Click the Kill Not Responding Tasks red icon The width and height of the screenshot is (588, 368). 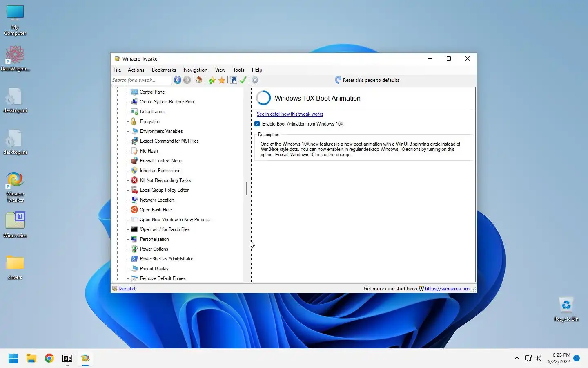coord(134,180)
